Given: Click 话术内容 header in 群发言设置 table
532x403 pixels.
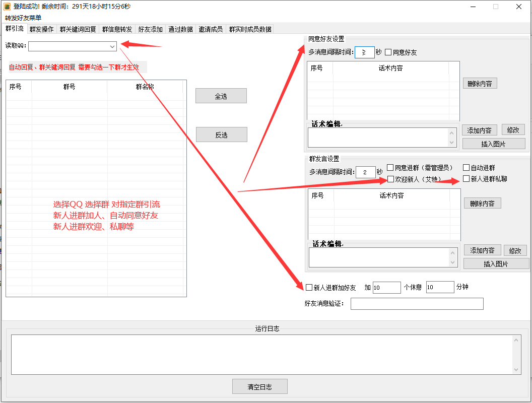Looking at the screenshot, I should 391,196.
